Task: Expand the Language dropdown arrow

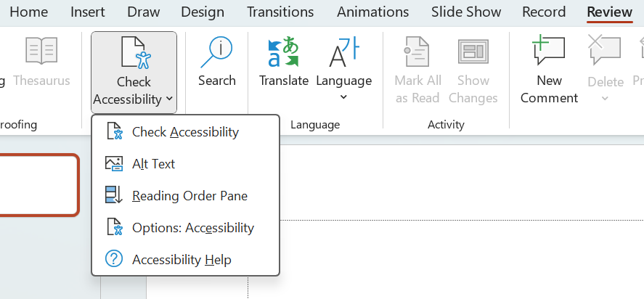Action: tap(343, 97)
